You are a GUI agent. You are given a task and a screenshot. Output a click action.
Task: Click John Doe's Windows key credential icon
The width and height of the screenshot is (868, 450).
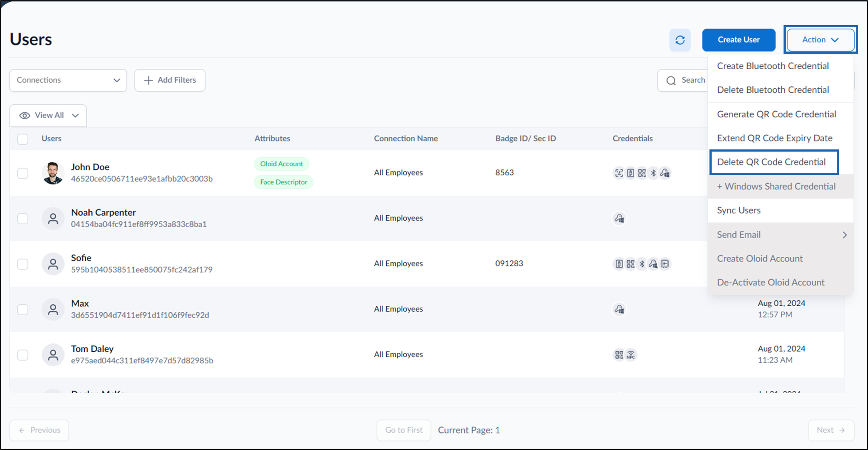(665, 173)
